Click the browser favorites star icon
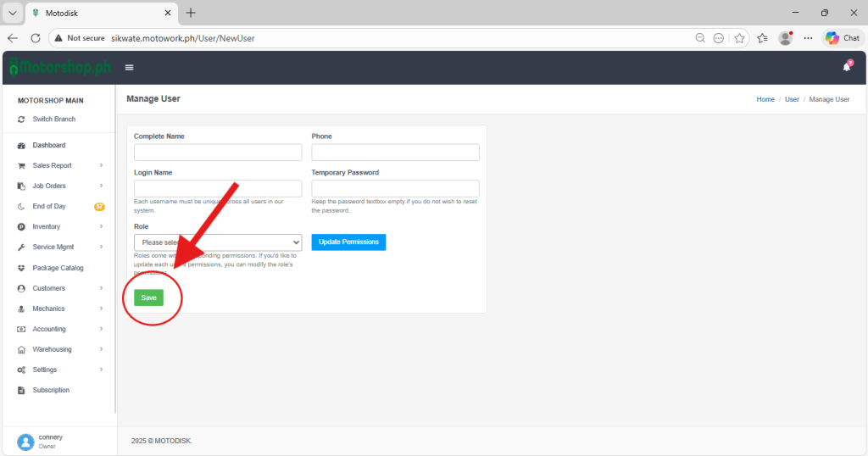The width and height of the screenshot is (868, 456). click(x=740, y=38)
